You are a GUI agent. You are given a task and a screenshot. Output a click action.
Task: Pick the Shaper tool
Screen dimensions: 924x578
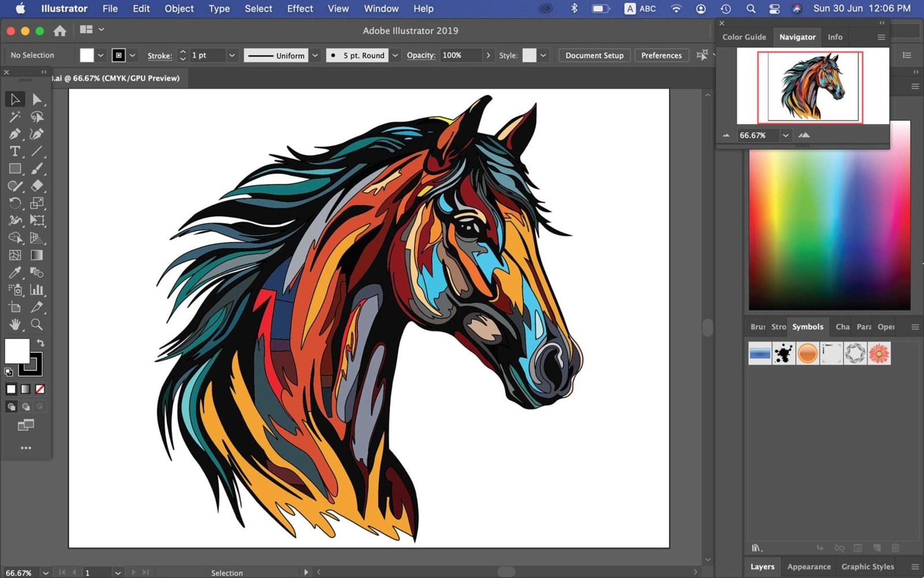pyautogui.click(x=15, y=186)
